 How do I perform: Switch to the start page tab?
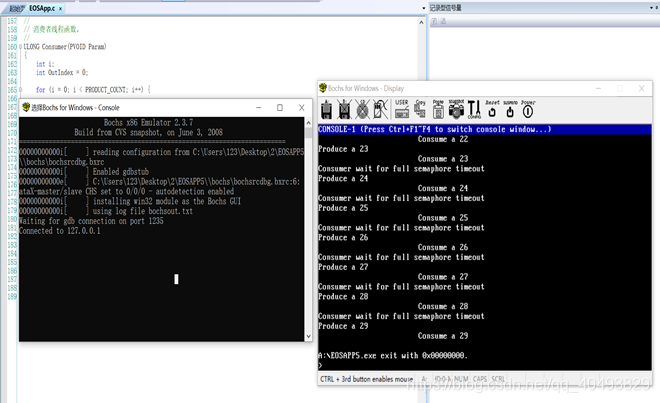tap(16, 8)
